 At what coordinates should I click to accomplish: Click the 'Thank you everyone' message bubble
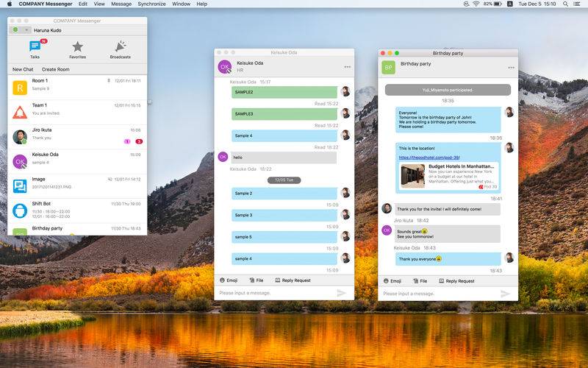click(x=448, y=259)
